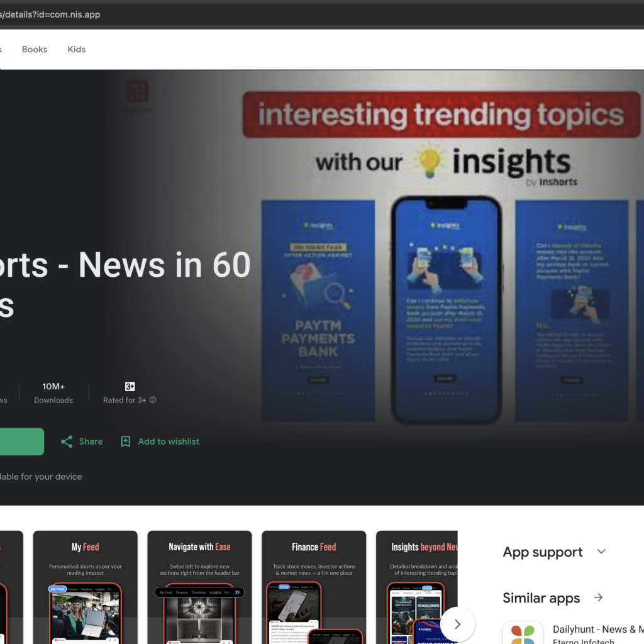
Task: Open Similar apps using the arrow icon
Action: [x=598, y=597]
